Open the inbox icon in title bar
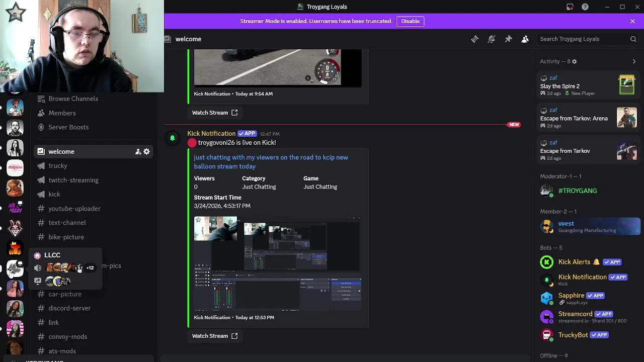 [x=570, y=7]
